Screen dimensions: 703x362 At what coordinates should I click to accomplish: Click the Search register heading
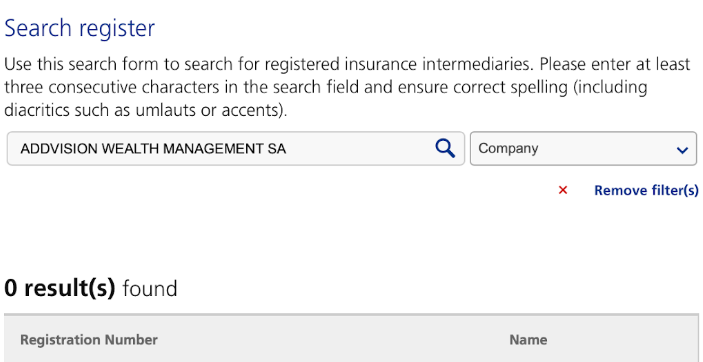click(79, 28)
